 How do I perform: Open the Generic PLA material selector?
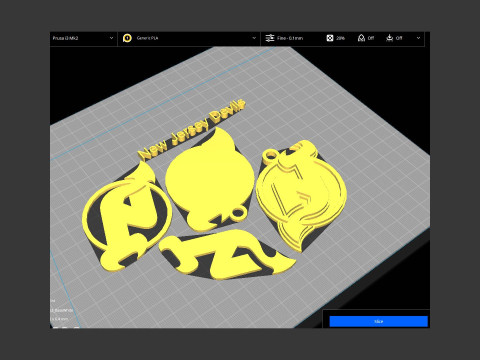tap(189, 38)
